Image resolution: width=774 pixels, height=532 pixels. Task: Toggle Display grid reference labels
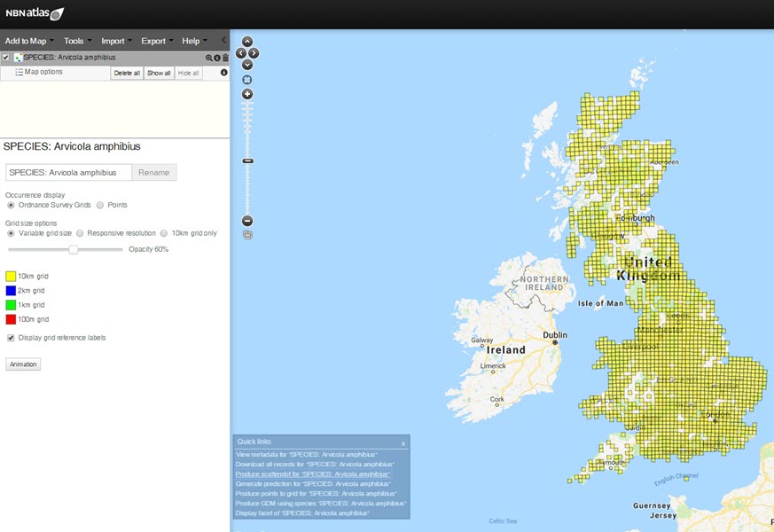click(11, 337)
